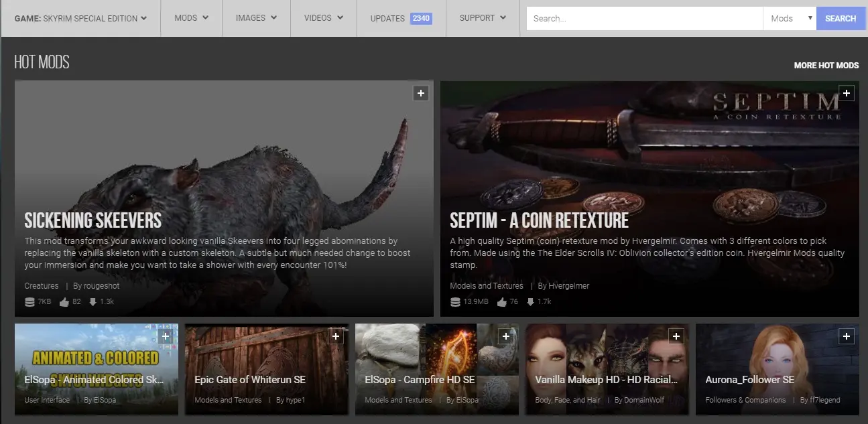The image size is (868, 424).
Task: Open the Game: Skyrim Special Edition selector
Action: 81,18
